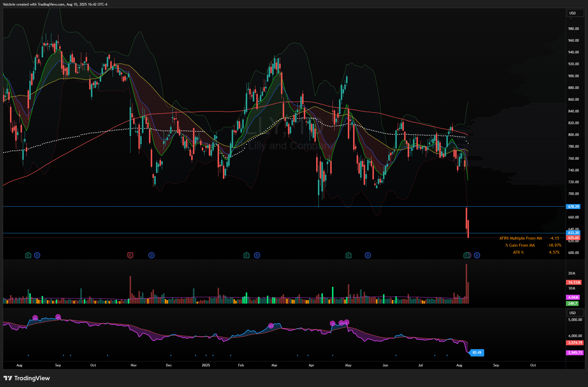
Task: Click the blue dividend marker near May
Action: pos(368,255)
